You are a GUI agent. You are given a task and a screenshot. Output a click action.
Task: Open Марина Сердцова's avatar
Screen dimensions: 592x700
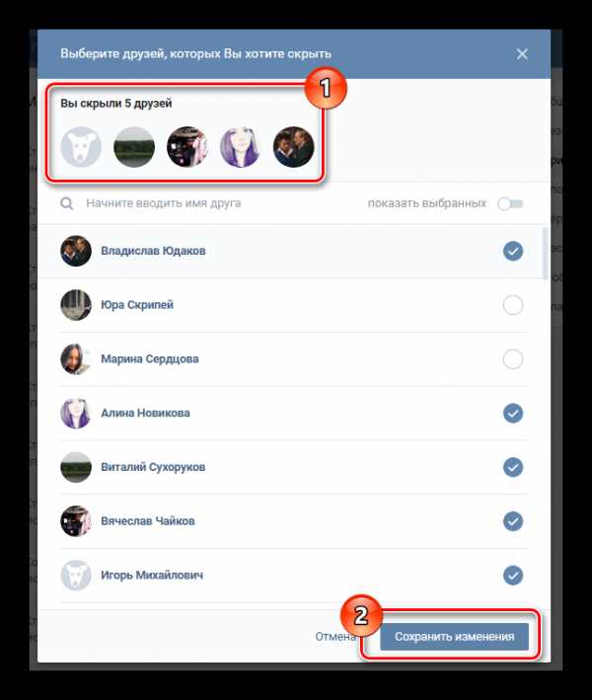(x=76, y=359)
